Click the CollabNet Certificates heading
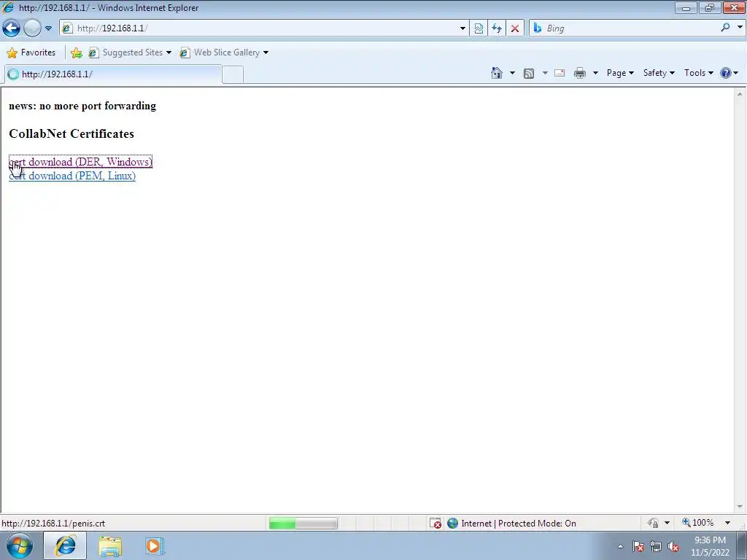Image resolution: width=747 pixels, height=560 pixels. coord(71,134)
